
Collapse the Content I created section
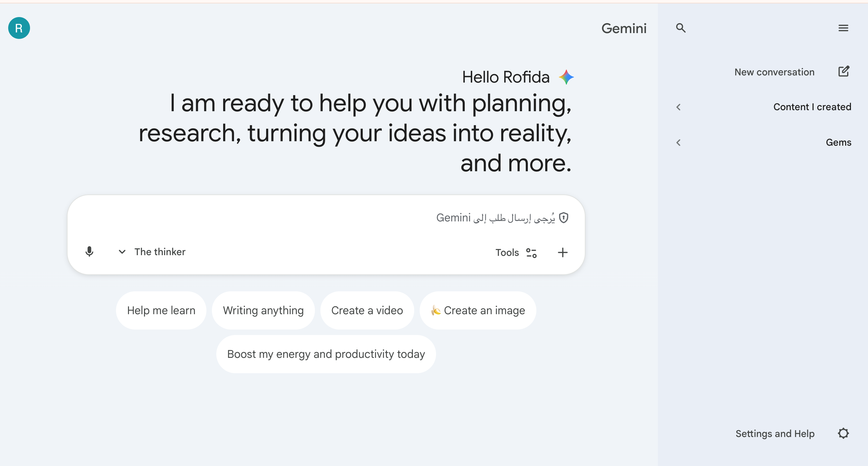click(678, 107)
